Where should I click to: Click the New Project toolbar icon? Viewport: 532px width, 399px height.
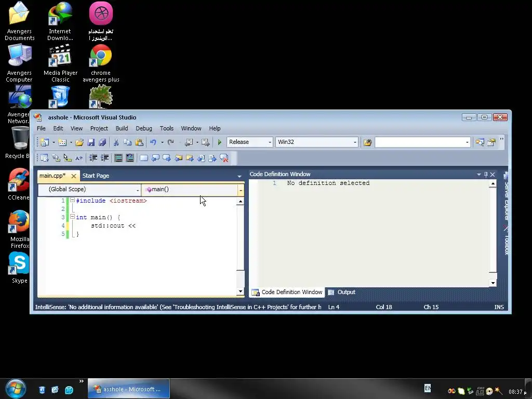coord(45,142)
